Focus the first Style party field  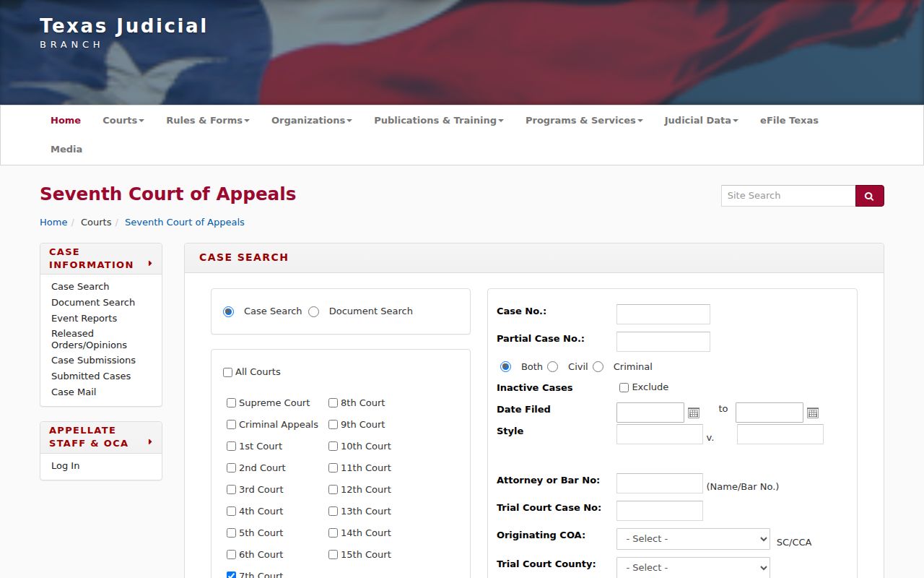[x=660, y=434]
